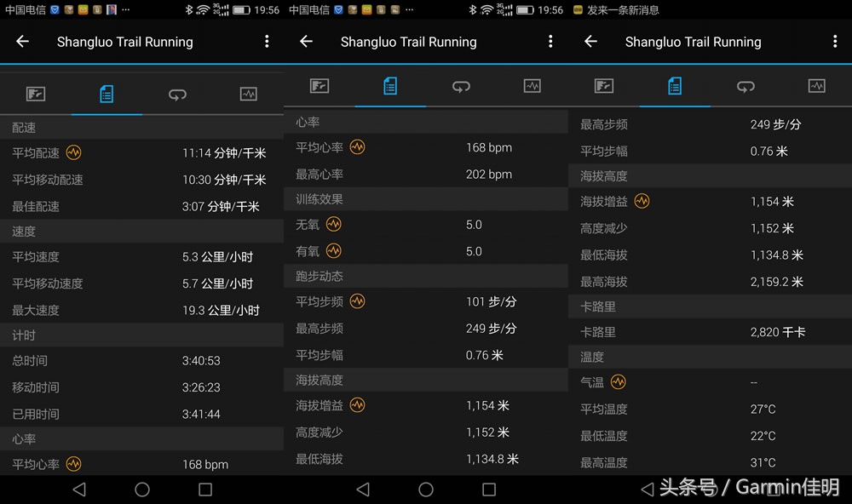
Task: Switch to the charts tab on the middle screen
Action: [532, 85]
